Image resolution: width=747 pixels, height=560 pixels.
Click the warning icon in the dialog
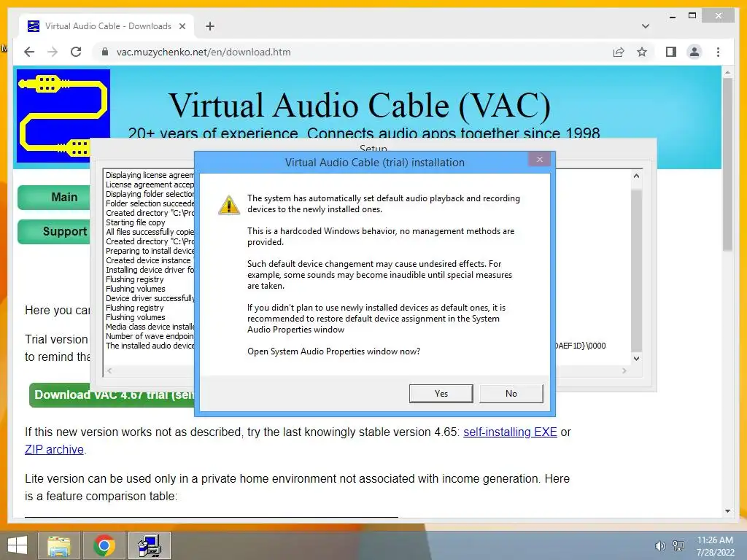(228, 205)
